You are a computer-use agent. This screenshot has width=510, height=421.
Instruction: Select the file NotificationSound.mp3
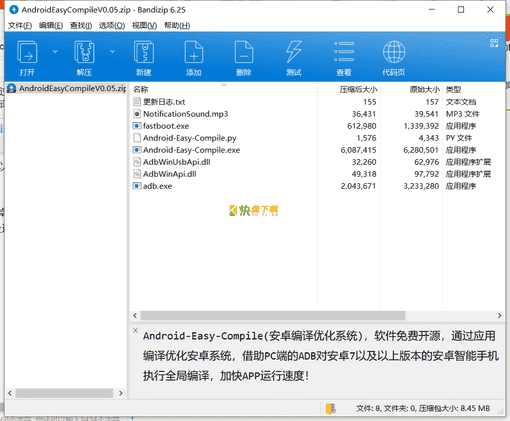[185, 114]
